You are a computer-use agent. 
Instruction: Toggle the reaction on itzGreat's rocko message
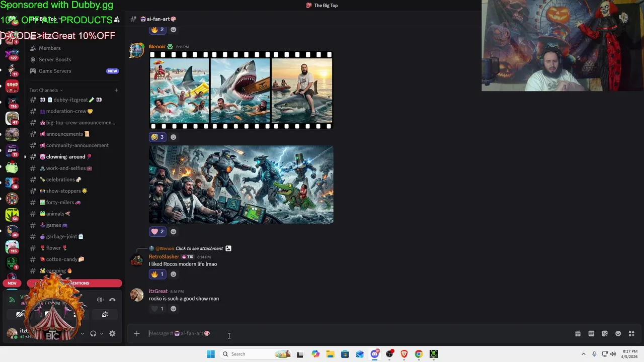(157, 309)
